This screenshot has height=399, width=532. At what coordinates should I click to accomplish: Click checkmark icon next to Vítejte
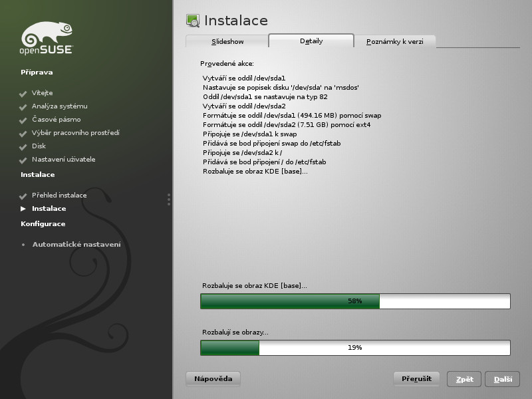click(23, 94)
